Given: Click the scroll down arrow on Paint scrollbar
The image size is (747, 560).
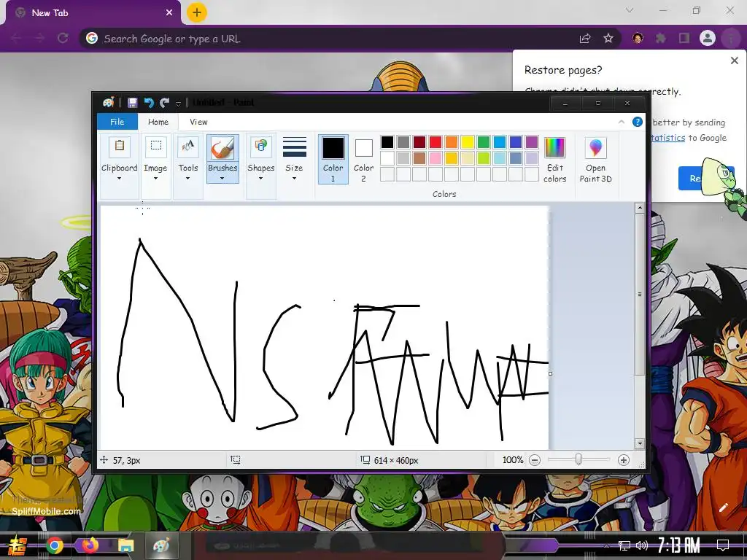Looking at the screenshot, I should (640, 443).
